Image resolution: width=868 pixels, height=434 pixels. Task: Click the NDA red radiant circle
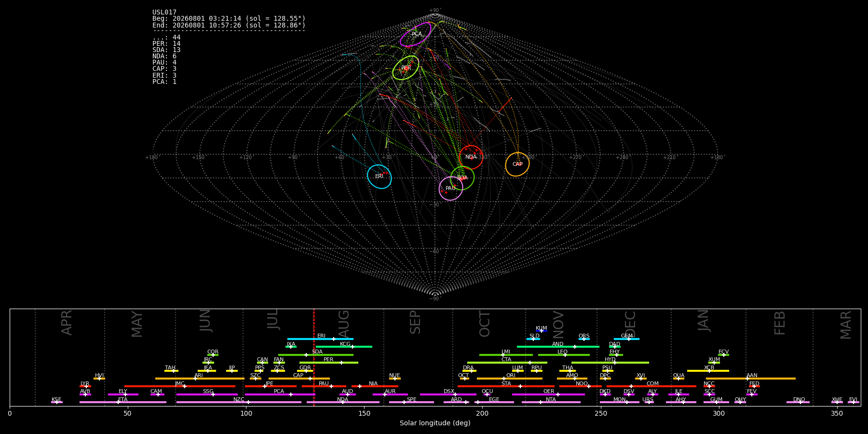click(x=471, y=157)
